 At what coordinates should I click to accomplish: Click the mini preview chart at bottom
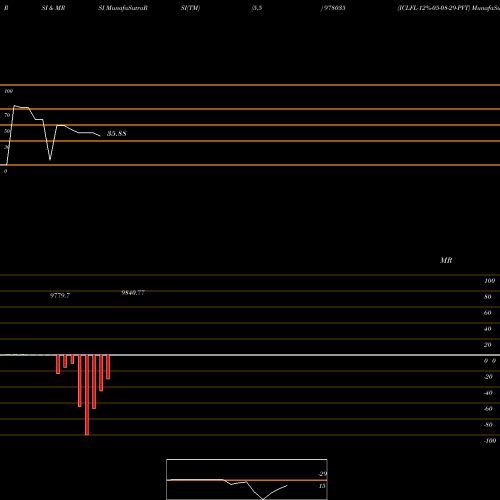coord(247,479)
